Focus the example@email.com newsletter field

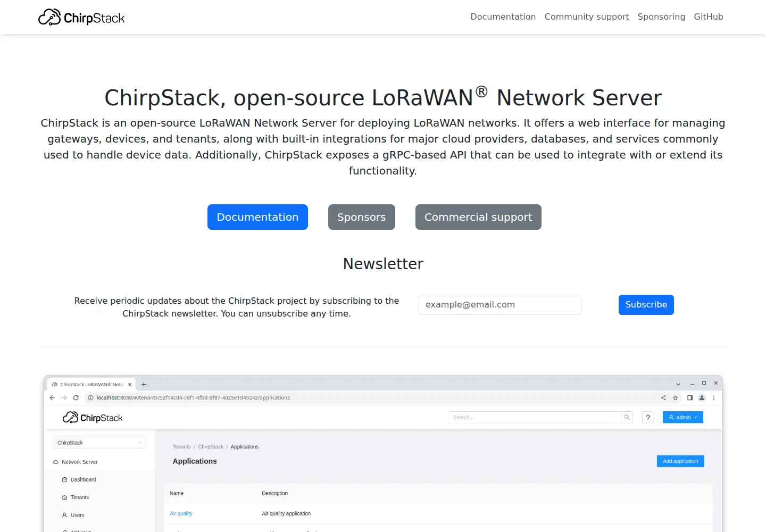point(500,305)
